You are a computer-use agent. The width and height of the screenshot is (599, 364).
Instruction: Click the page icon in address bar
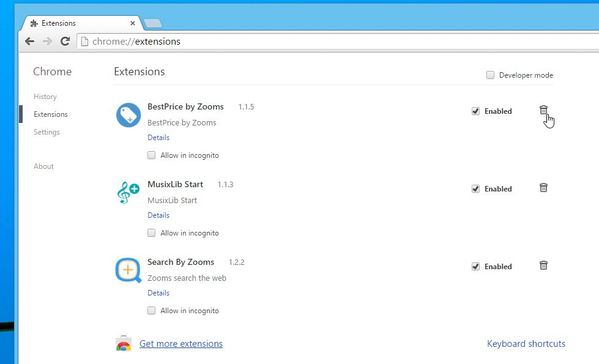(85, 41)
